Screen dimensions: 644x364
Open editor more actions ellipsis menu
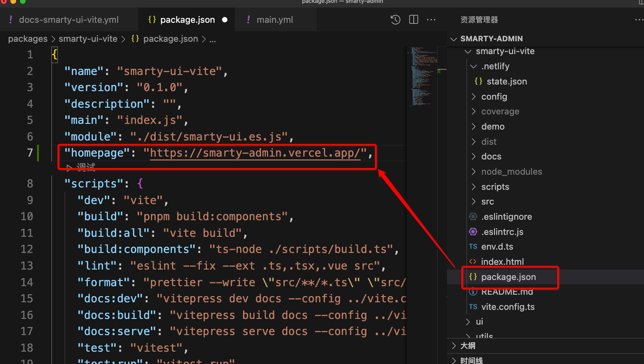[x=431, y=20]
